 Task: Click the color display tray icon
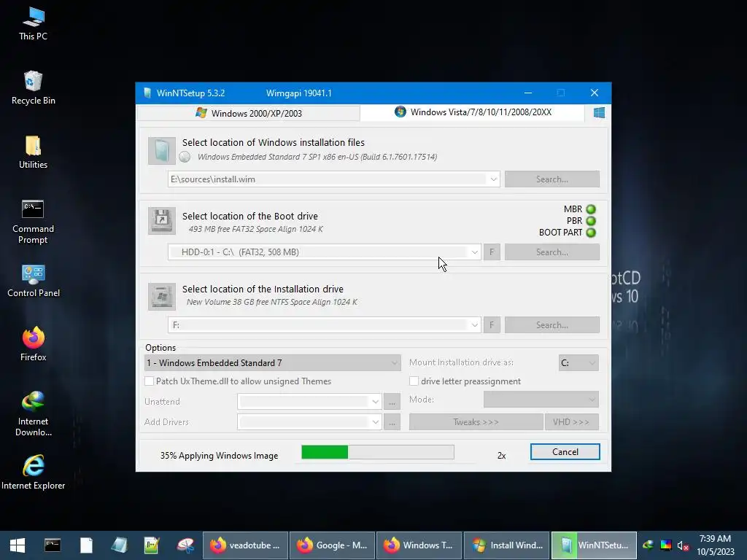[x=665, y=545]
